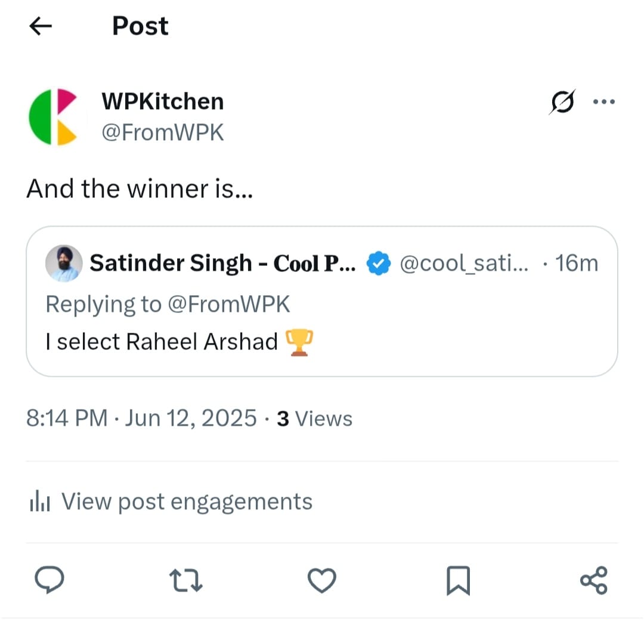644x644 pixels.
Task: Click the 8:14 PM Jun 12, 2025 timestamp
Action: pyautogui.click(x=141, y=419)
